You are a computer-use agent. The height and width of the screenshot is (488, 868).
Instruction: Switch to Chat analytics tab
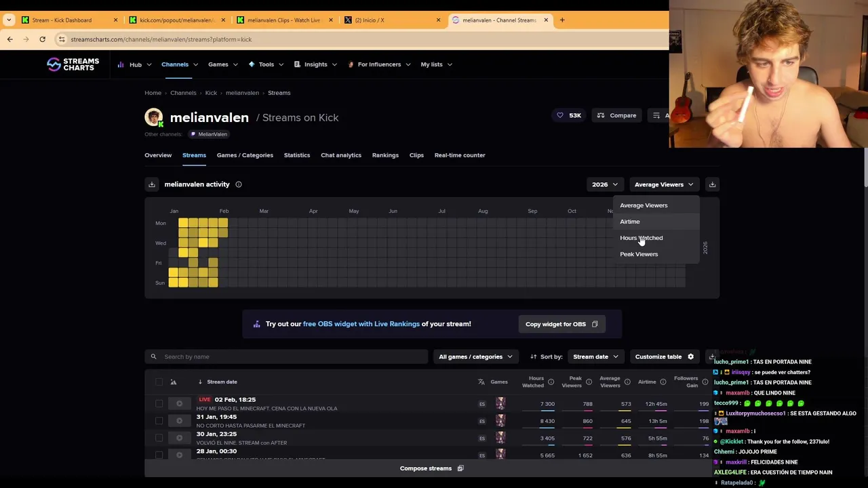pyautogui.click(x=341, y=155)
